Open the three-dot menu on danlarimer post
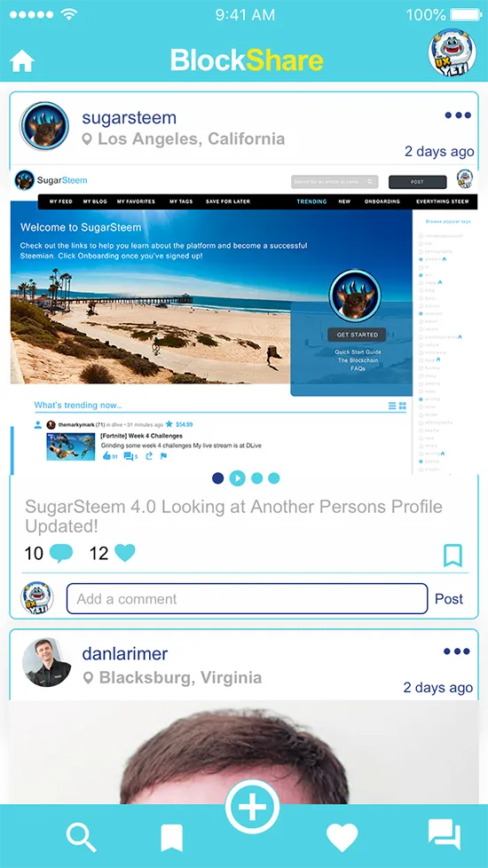488x868 pixels. 456,651
